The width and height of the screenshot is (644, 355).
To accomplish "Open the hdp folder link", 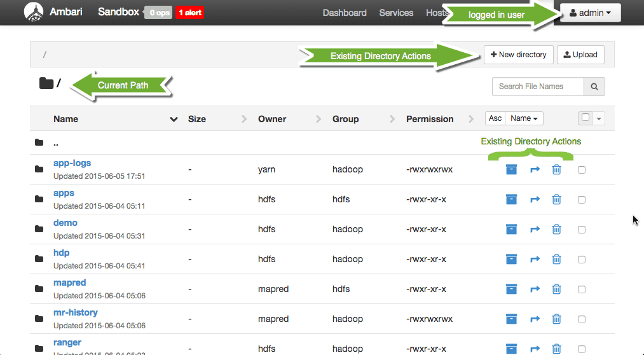I will 61,253.
